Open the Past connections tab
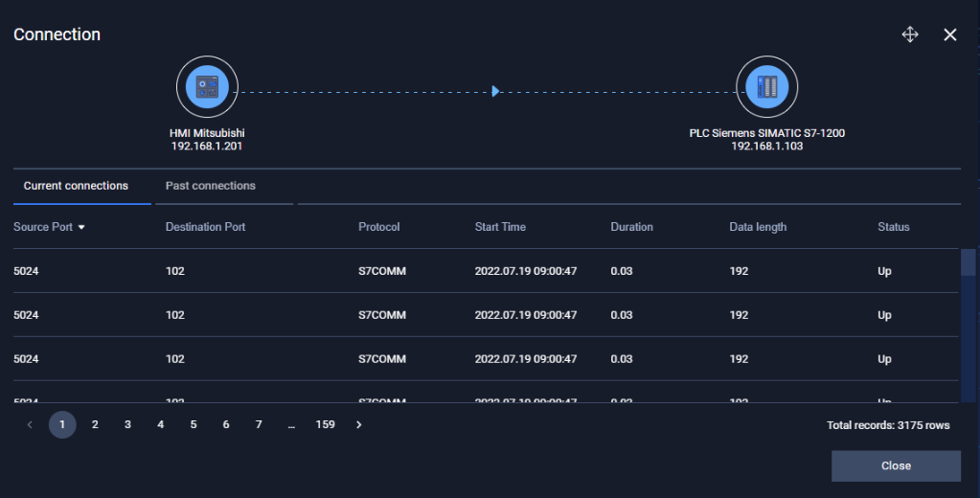Screen dimensions: 980x498 click(x=211, y=186)
